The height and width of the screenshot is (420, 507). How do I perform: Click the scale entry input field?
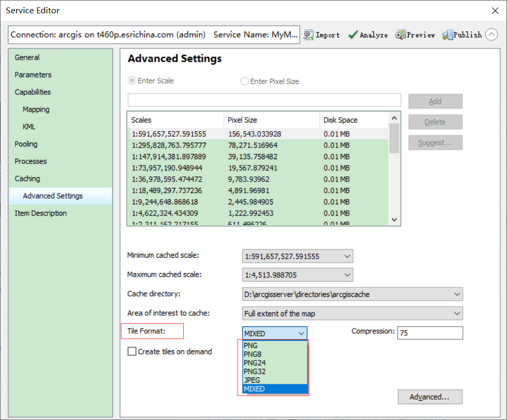[264, 100]
